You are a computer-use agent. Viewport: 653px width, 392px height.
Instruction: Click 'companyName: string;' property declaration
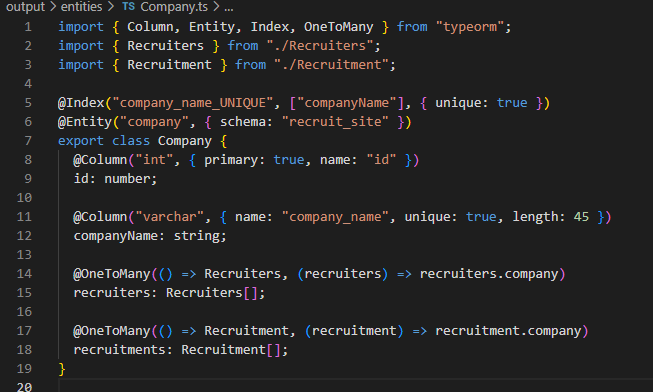pos(150,236)
